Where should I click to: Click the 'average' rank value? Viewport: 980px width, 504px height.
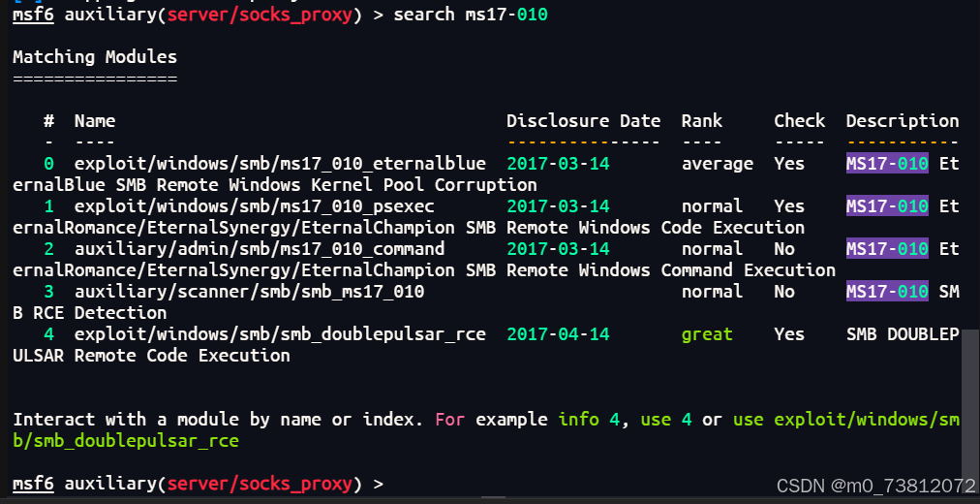[718, 164]
